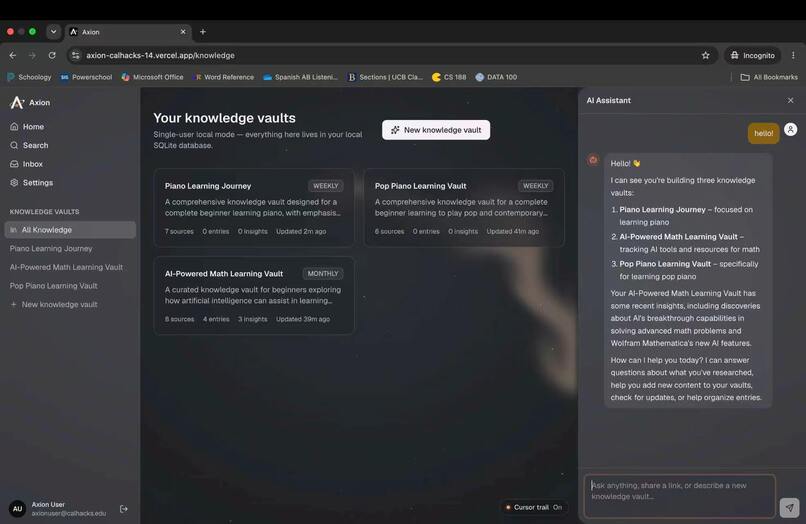Click the site info icon in address bar
806x524 pixels.
(x=76, y=55)
